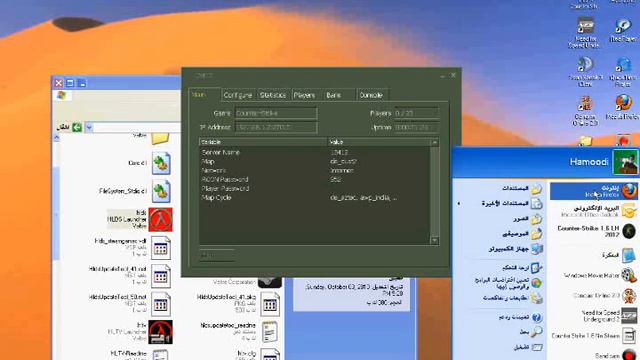The image size is (640, 360).
Task: Click the Variable column header
Action: point(263,142)
